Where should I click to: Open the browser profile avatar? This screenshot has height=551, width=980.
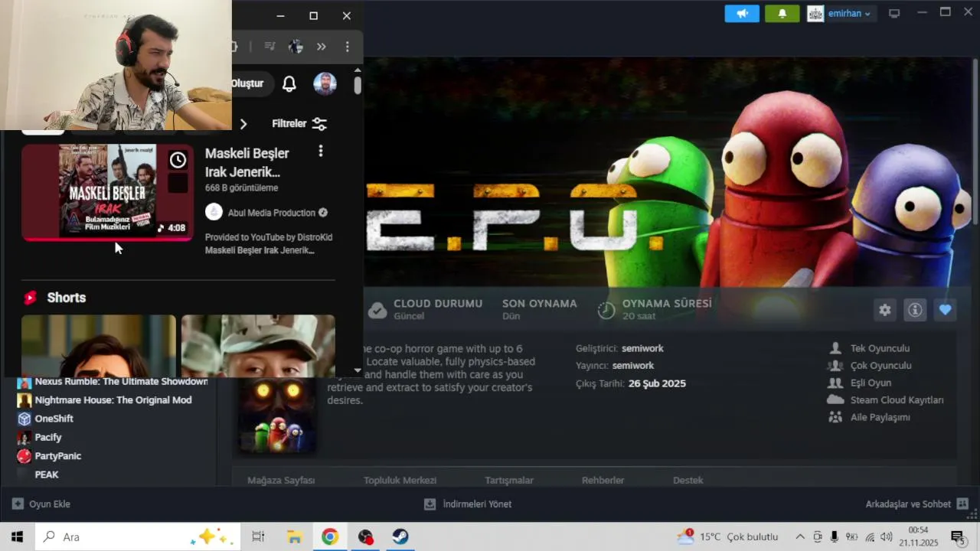296,47
